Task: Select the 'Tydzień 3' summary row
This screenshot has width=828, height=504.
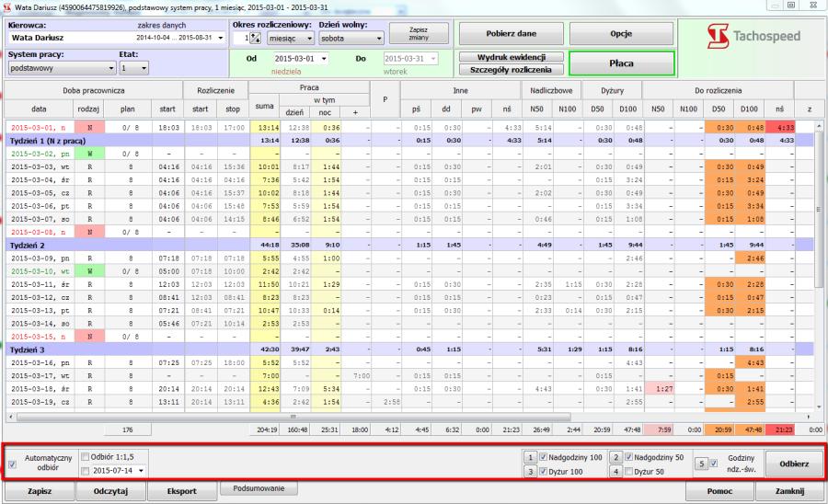Action: pyautogui.click(x=409, y=349)
